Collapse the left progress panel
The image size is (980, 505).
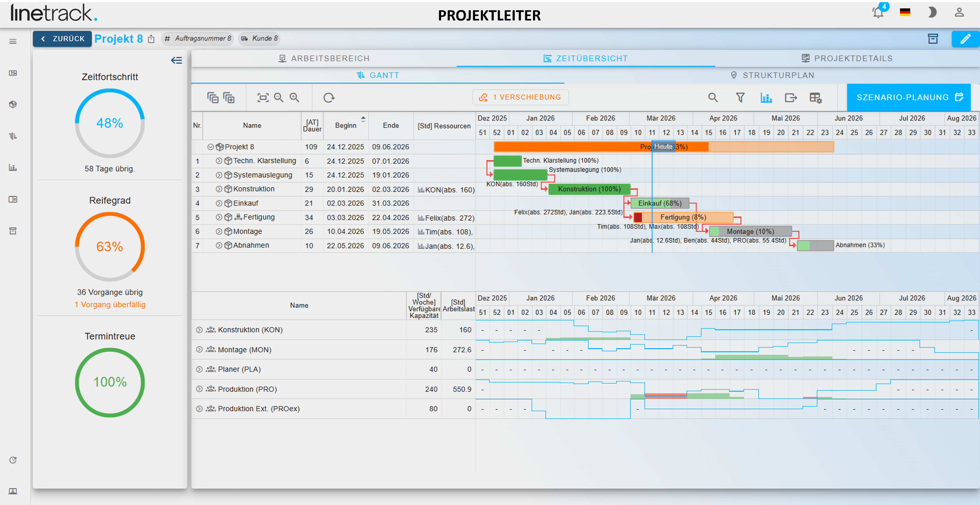tap(176, 60)
